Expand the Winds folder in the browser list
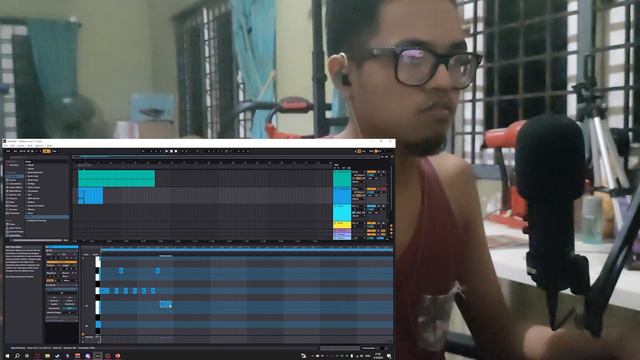This screenshot has height=360, width=640. pos(27,165)
